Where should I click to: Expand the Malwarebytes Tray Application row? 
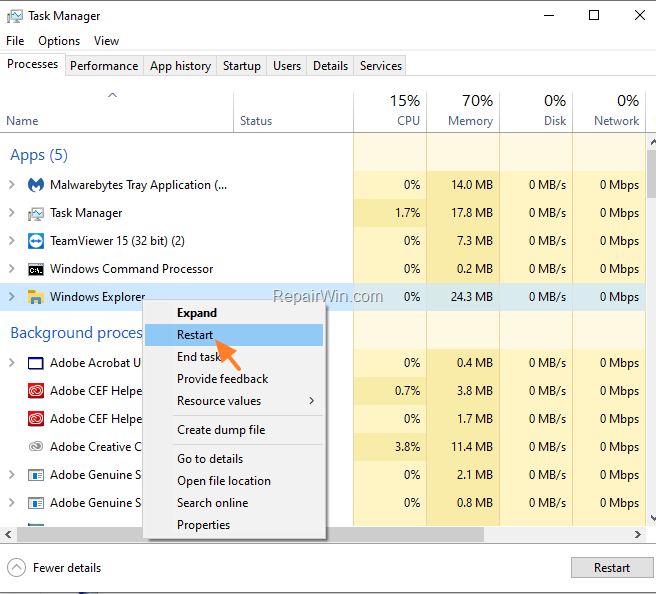click(x=12, y=184)
